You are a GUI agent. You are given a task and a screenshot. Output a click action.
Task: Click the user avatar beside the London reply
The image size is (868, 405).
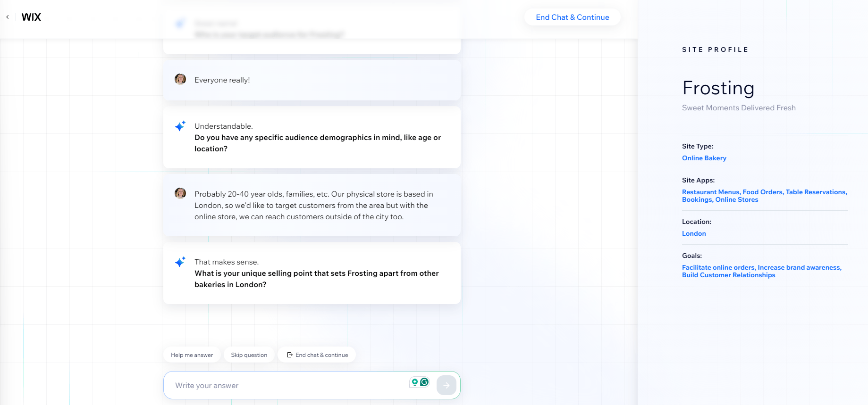[x=180, y=193]
